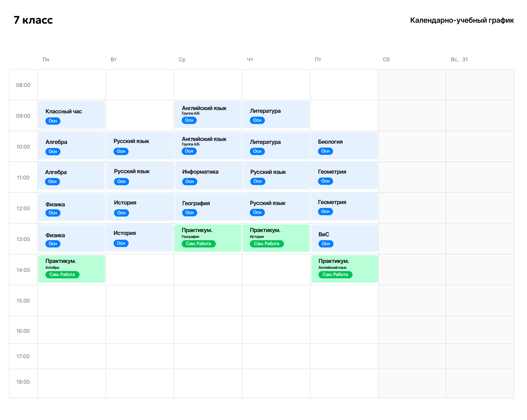Screen dimensions: 527x420
Task: Click Сам. Работа badge under Практикум Алгебра
Action: tap(62, 275)
